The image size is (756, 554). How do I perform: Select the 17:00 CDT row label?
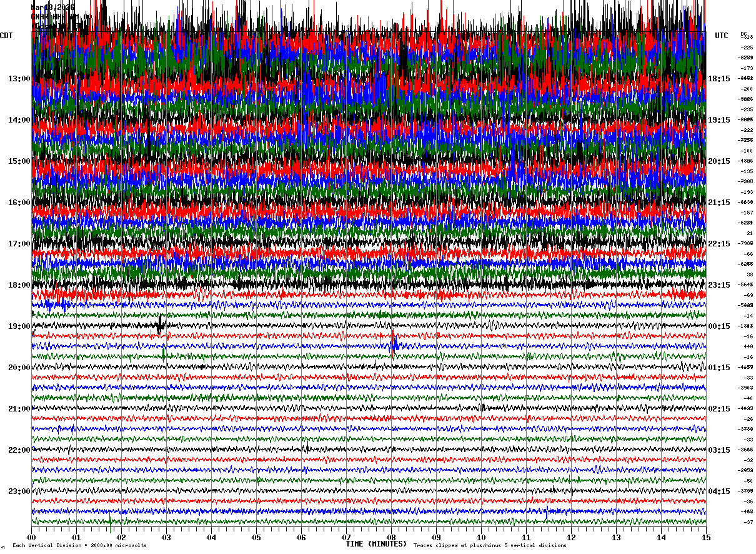click(x=19, y=244)
